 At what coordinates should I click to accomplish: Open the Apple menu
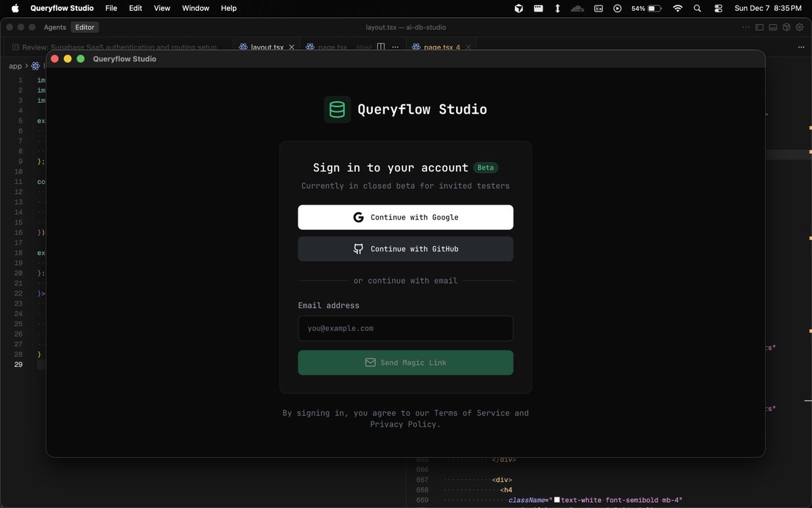(x=15, y=8)
